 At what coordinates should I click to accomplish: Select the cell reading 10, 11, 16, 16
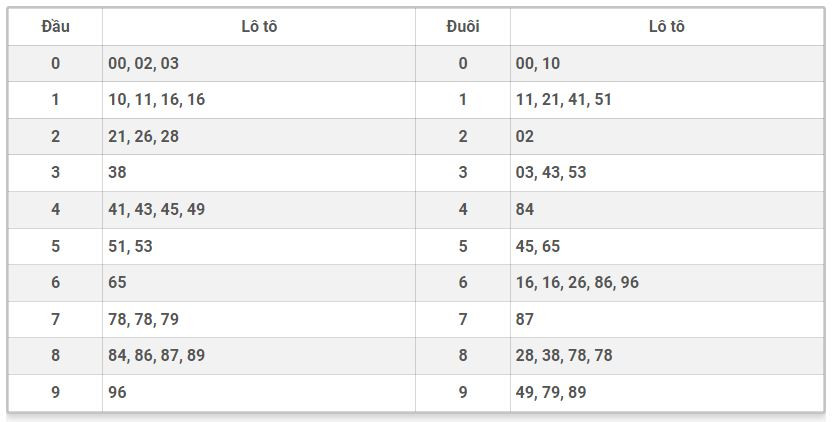click(157, 100)
